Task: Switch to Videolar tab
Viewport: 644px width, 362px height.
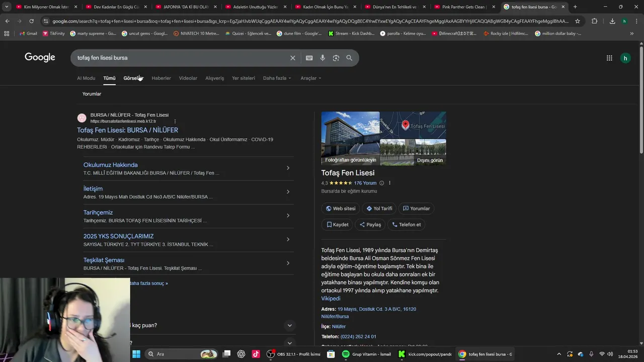Action: coord(188,78)
